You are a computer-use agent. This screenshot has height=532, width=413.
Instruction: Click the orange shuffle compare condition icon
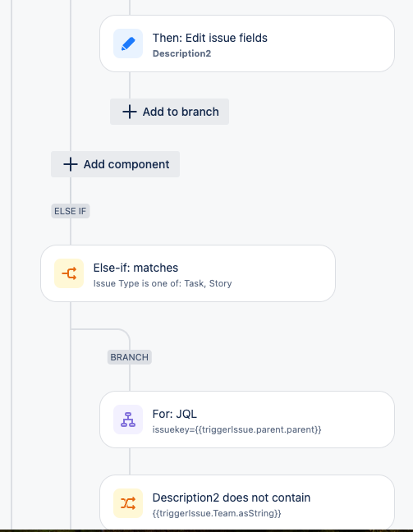coord(128,503)
